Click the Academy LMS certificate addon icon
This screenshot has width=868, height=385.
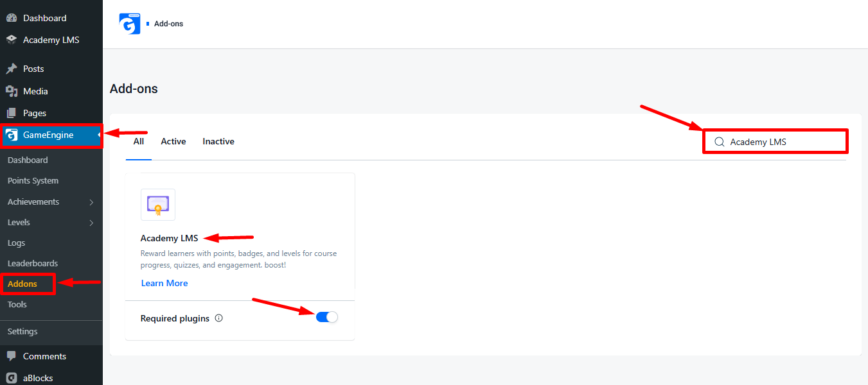coord(158,205)
